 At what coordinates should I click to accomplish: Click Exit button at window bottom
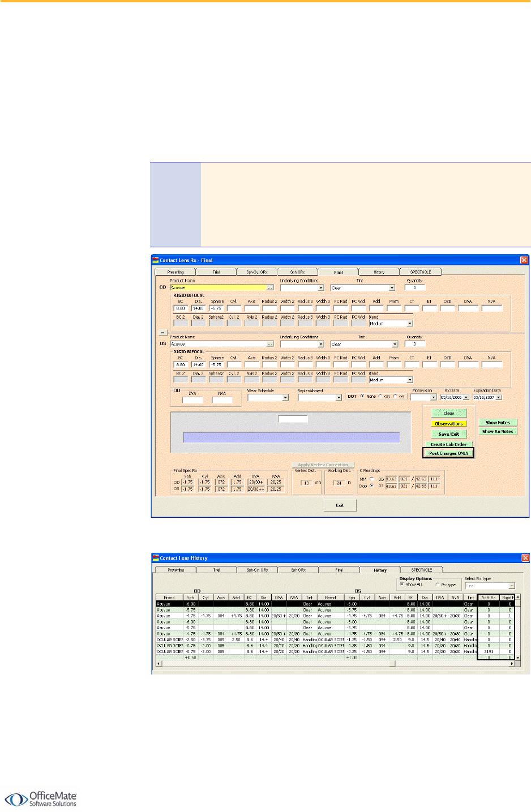[x=340, y=505]
